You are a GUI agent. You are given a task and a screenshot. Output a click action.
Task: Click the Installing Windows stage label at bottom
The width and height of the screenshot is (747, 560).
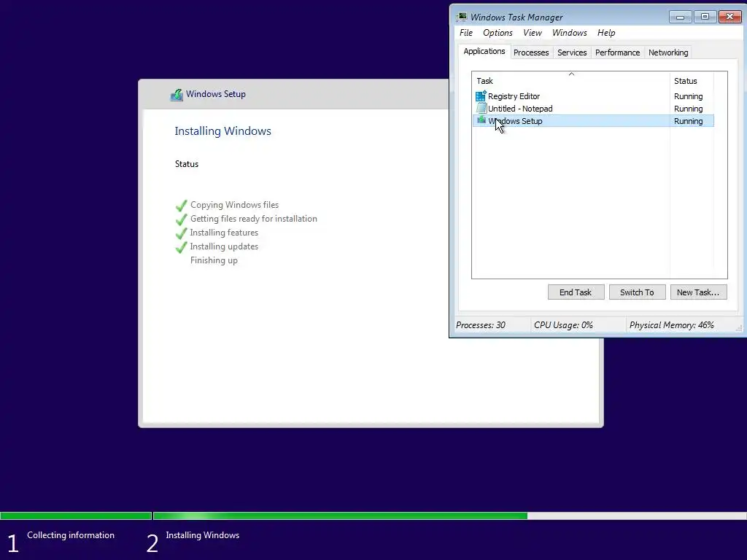point(203,534)
